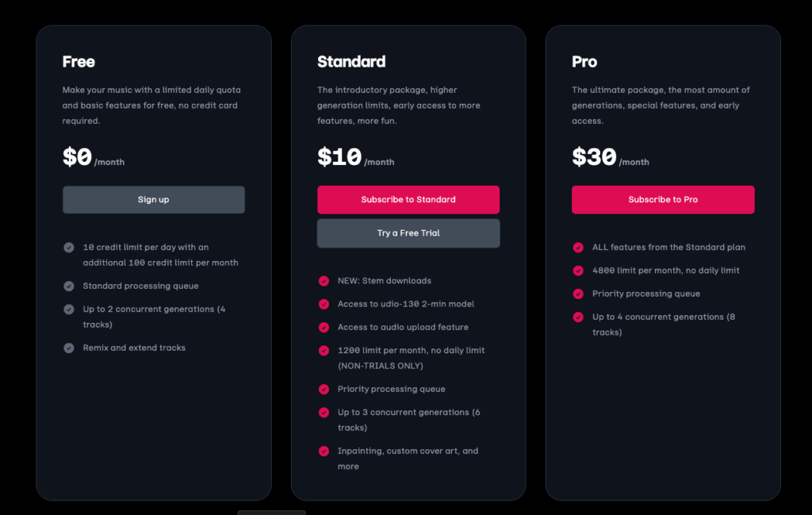Click checkmark next to udio-130 2-min model
Image resolution: width=812 pixels, height=515 pixels.
click(324, 304)
